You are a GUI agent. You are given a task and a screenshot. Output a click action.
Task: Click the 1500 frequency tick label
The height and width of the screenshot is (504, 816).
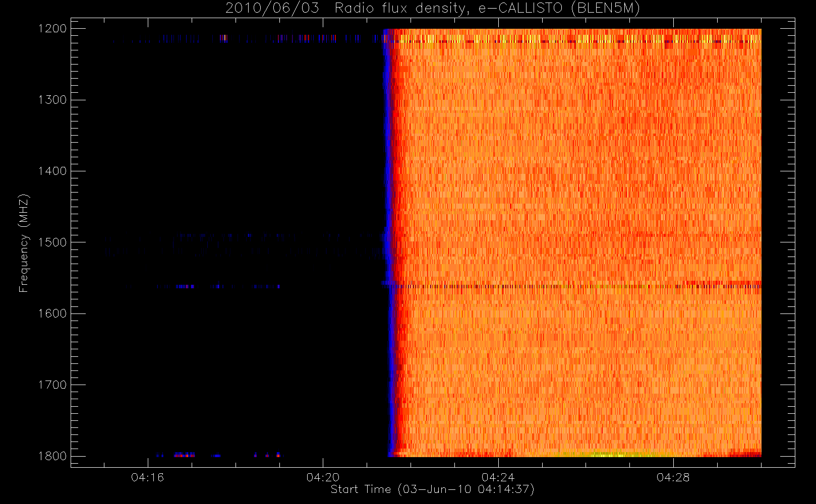52,242
